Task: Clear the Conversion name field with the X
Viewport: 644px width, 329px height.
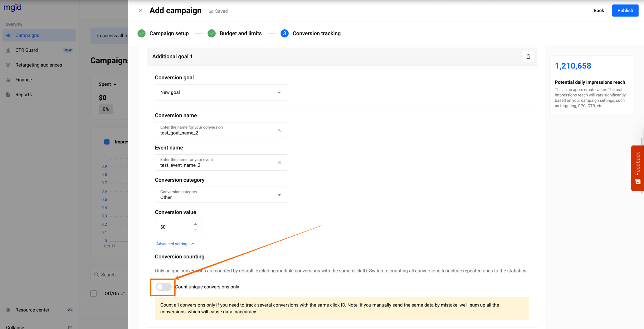Action: pyautogui.click(x=279, y=130)
